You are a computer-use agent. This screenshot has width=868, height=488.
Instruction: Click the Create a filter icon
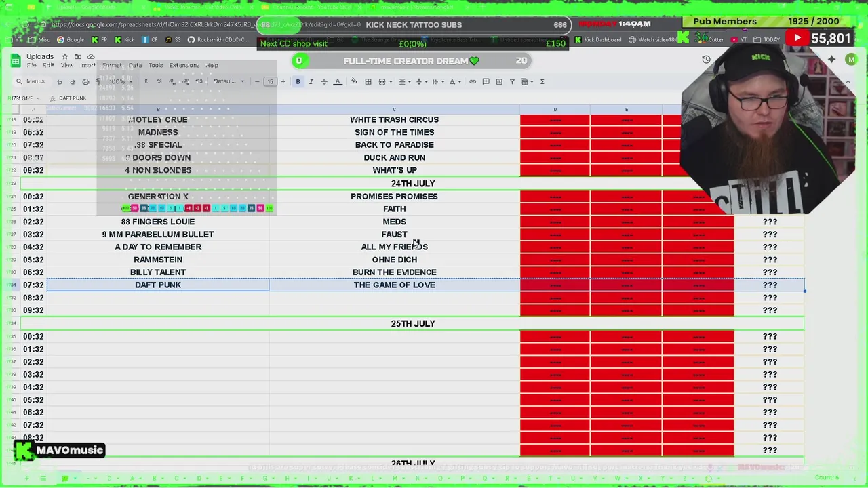(x=512, y=81)
